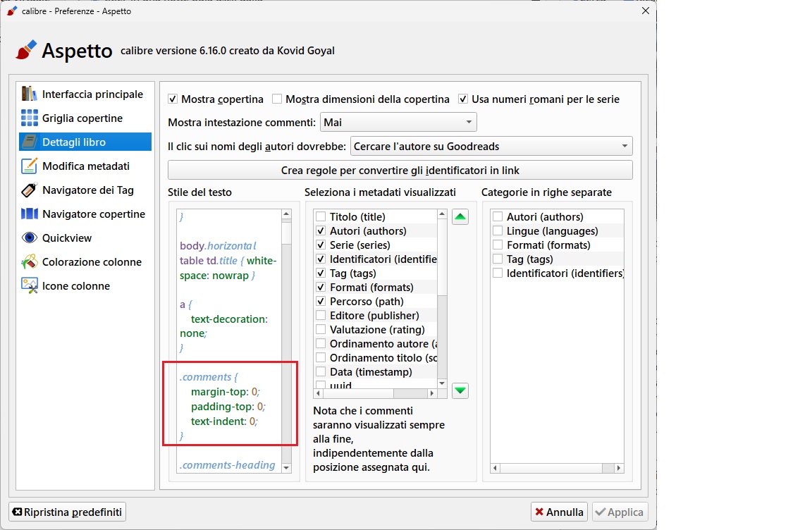Open Mostra intestazione commenti dropdown

click(x=398, y=122)
